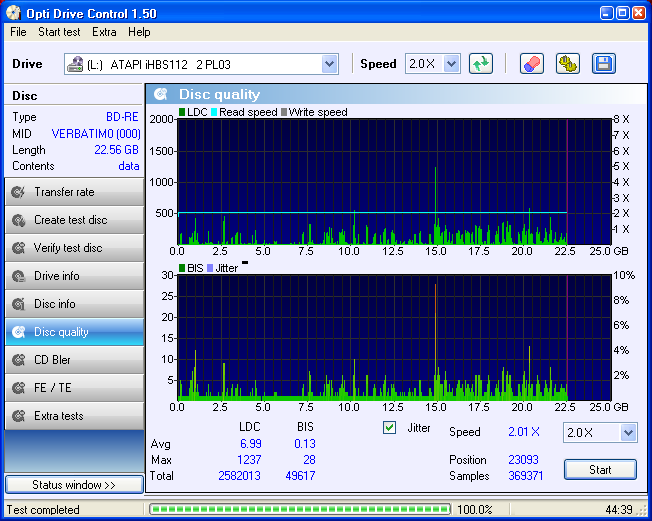The image size is (652, 521).
Task: Open the bottom 2.0X speed dropdown
Action: [628, 432]
